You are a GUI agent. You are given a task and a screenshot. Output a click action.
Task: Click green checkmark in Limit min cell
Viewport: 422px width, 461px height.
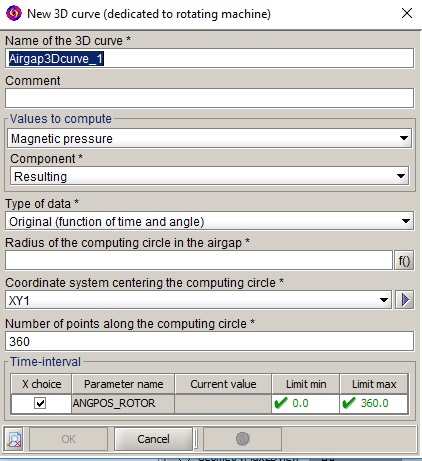click(280, 403)
